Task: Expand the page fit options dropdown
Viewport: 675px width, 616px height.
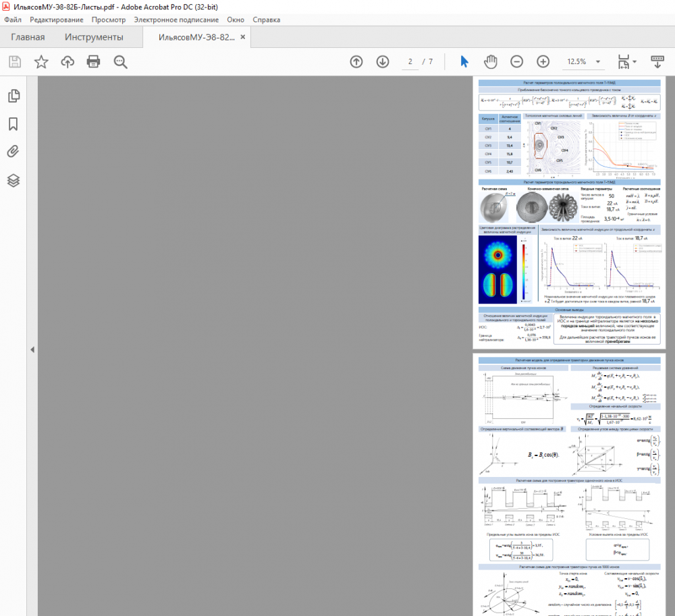Action: tap(628, 62)
